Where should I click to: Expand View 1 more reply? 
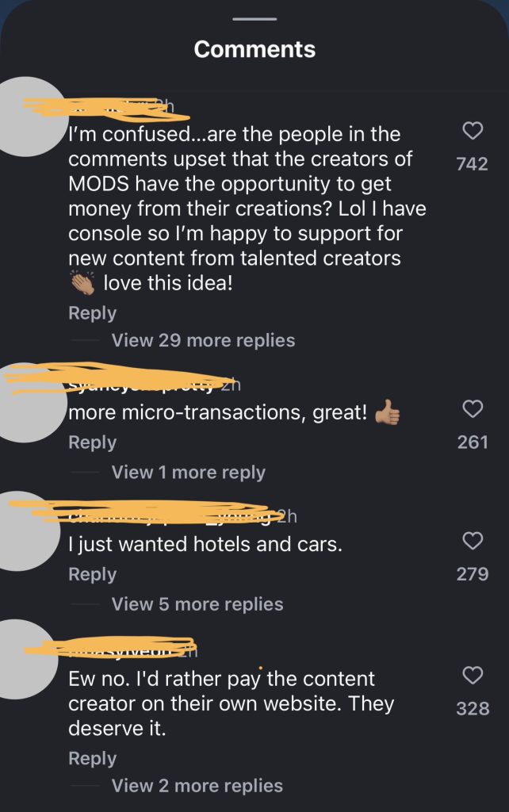[189, 473]
